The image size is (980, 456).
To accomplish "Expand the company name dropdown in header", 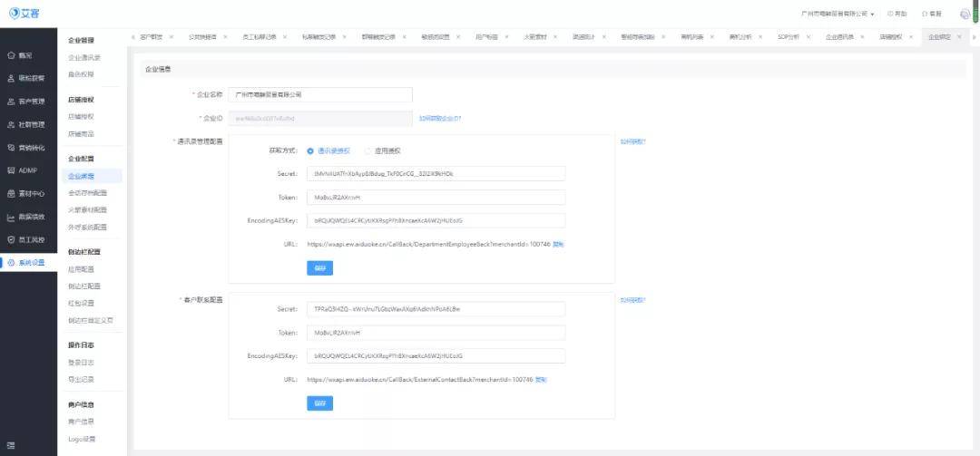I will click(872, 14).
